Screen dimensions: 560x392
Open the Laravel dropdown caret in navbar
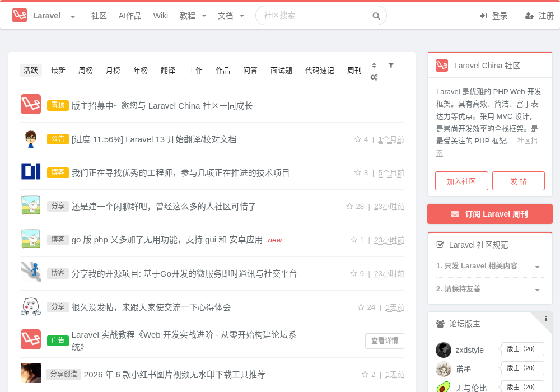pos(73,16)
